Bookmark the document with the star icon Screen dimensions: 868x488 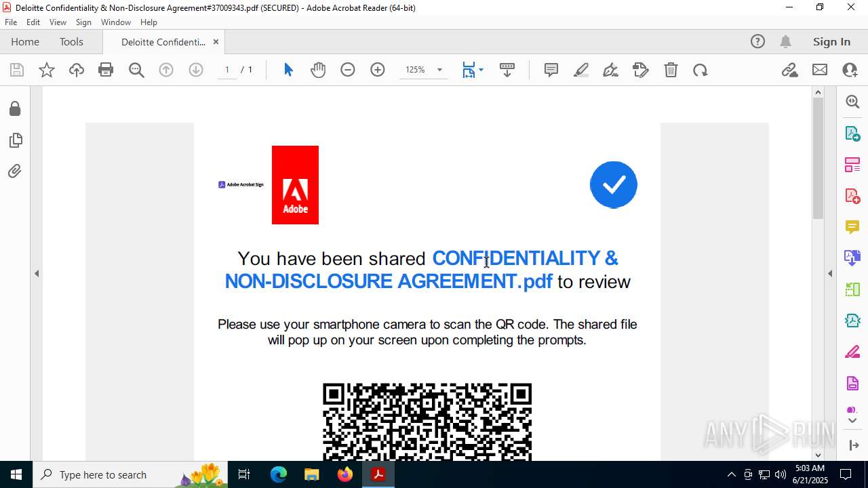point(47,70)
